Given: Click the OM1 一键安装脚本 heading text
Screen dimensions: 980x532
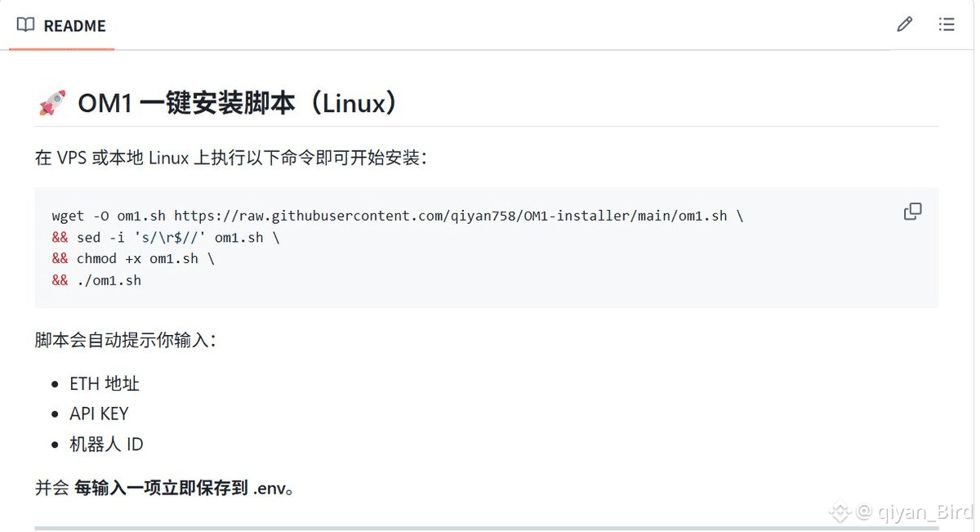Looking at the screenshot, I should 237,104.
